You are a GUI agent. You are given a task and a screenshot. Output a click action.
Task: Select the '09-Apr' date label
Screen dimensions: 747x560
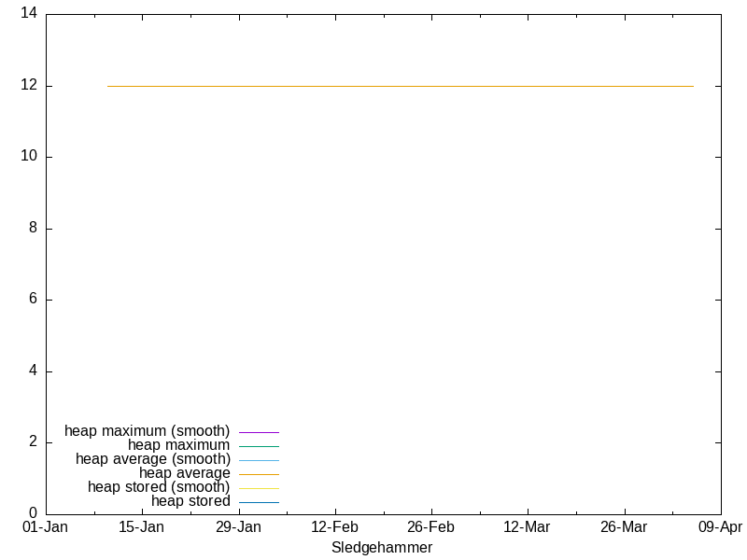coord(720,527)
